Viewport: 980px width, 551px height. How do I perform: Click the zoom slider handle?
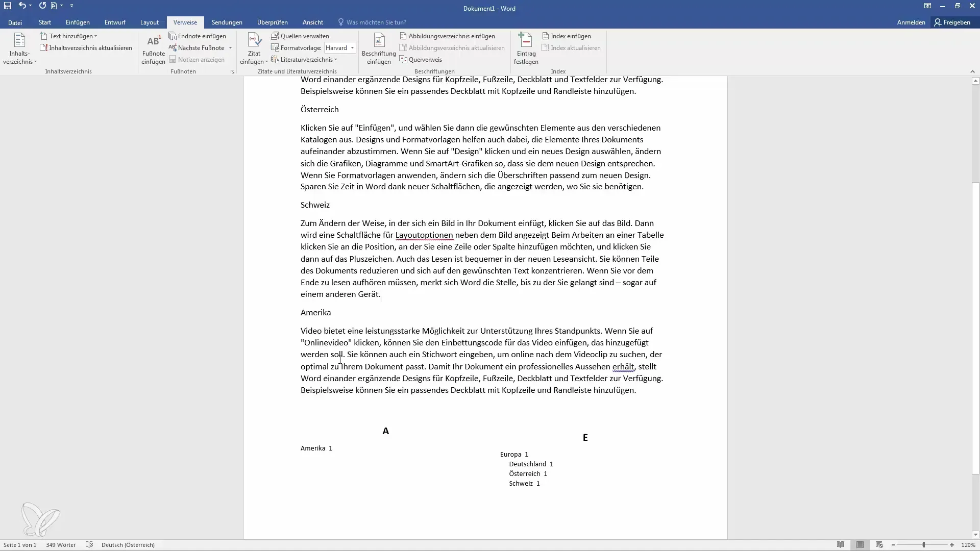click(923, 545)
